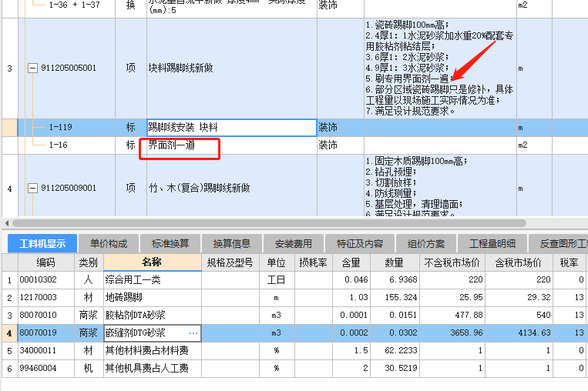
Task: Select the 损耗率 column header
Action: 313,262
